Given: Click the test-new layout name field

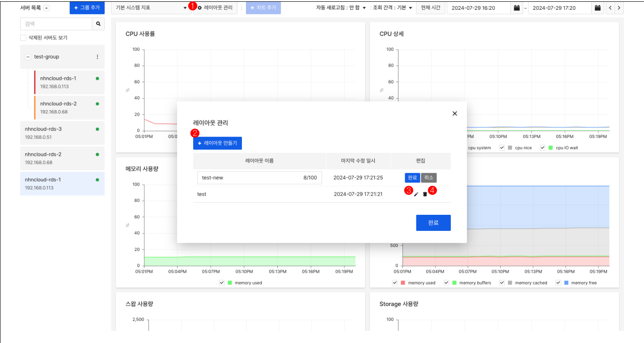Looking at the screenshot, I should click(259, 178).
